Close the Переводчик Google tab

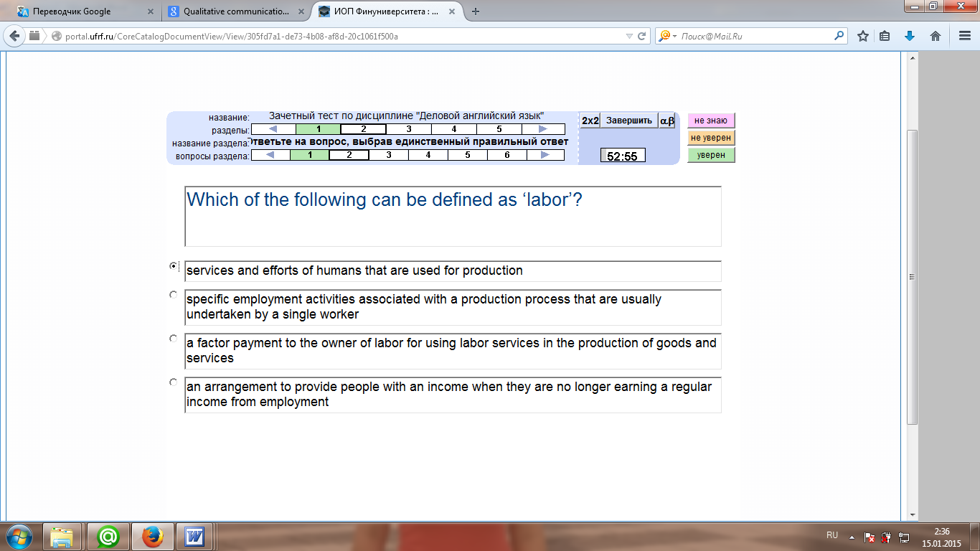pyautogui.click(x=149, y=11)
